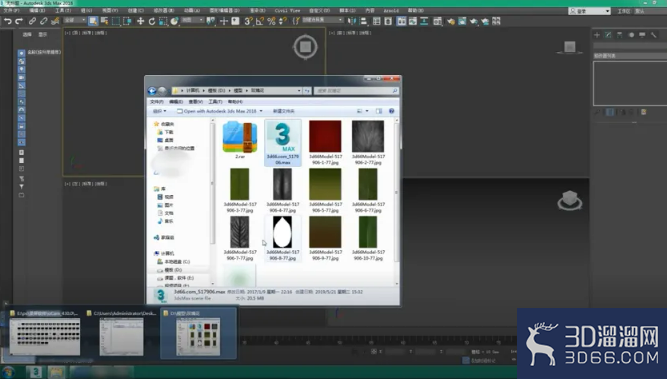Open the reference coordinate system dropdown
The width and height of the screenshot is (667, 379).
point(192,20)
